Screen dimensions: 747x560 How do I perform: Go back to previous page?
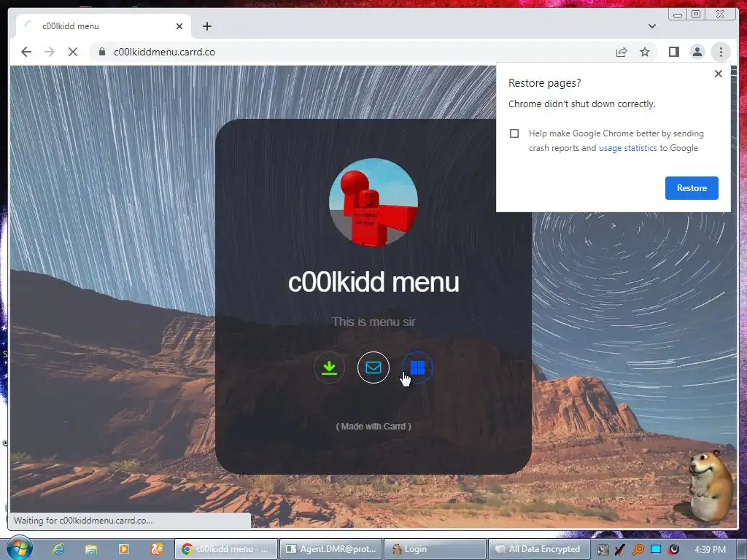26,52
